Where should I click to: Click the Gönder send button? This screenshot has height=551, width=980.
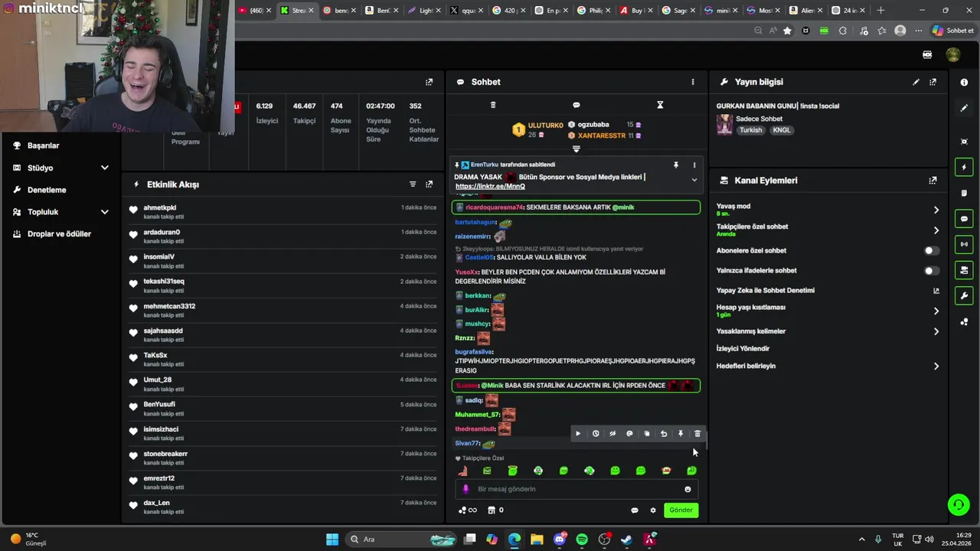(x=681, y=510)
